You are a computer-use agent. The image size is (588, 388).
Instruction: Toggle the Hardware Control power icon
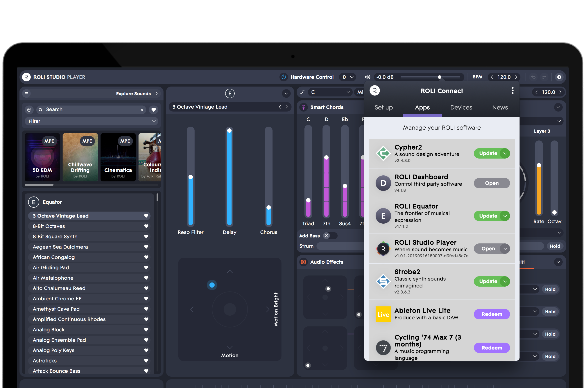click(x=284, y=77)
